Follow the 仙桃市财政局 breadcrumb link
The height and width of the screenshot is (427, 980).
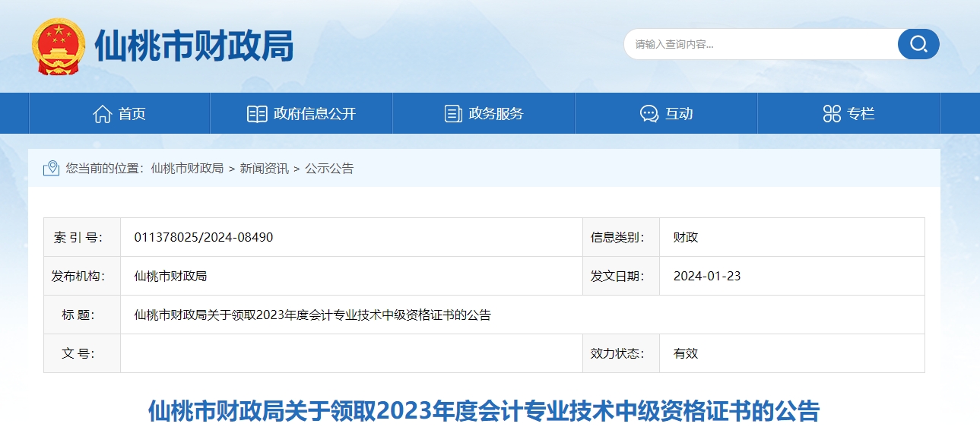click(187, 169)
